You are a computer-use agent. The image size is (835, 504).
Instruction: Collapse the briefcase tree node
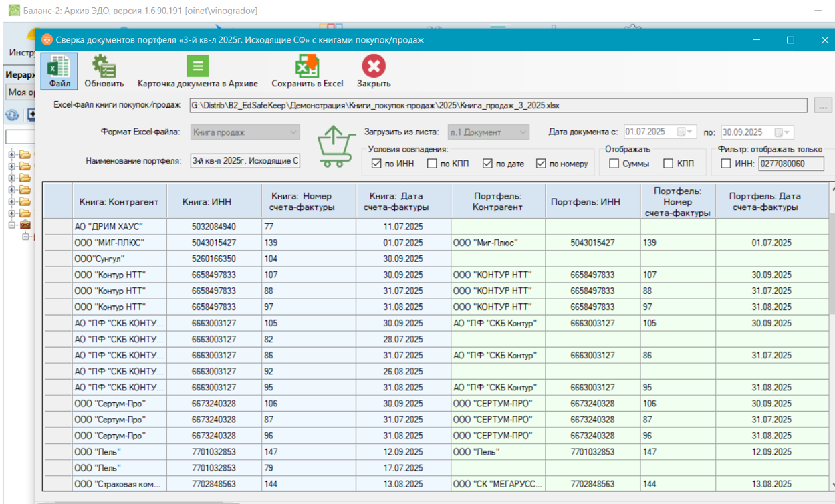[12, 225]
